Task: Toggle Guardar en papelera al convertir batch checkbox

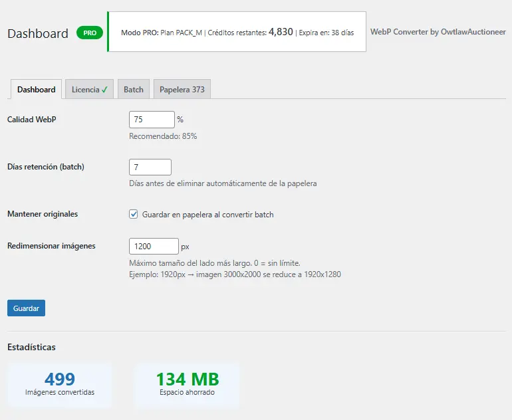Action: (133, 214)
